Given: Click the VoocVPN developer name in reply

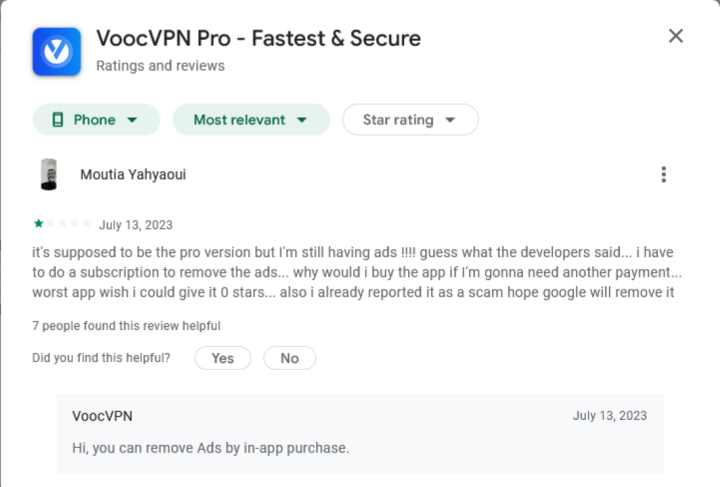Looking at the screenshot, I should click(102, 416).
